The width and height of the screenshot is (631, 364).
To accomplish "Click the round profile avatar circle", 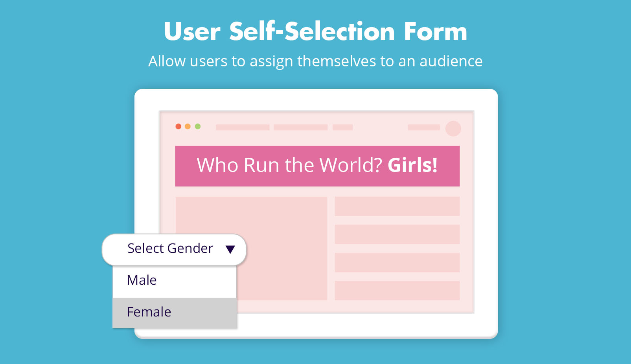I will pos(453,128).
